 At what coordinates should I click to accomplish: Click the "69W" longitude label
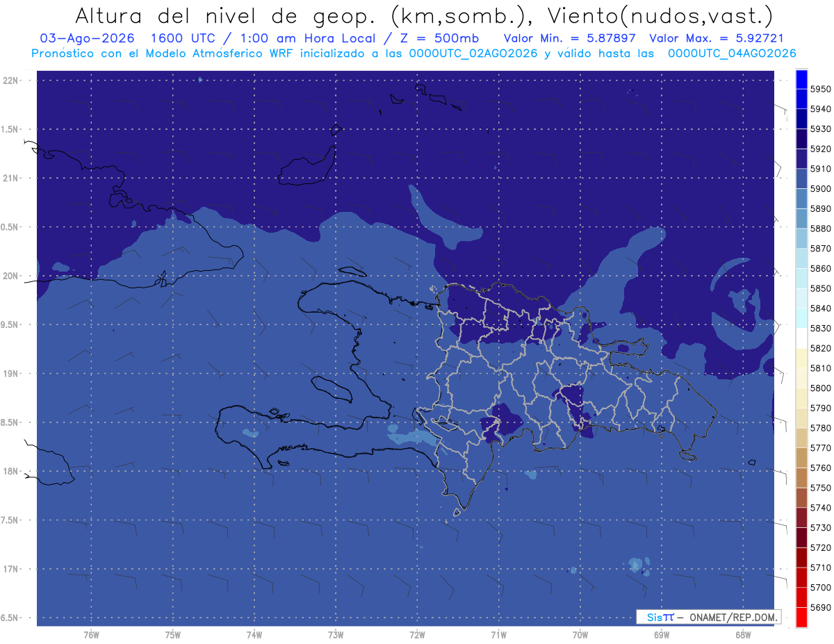[662, 635]
